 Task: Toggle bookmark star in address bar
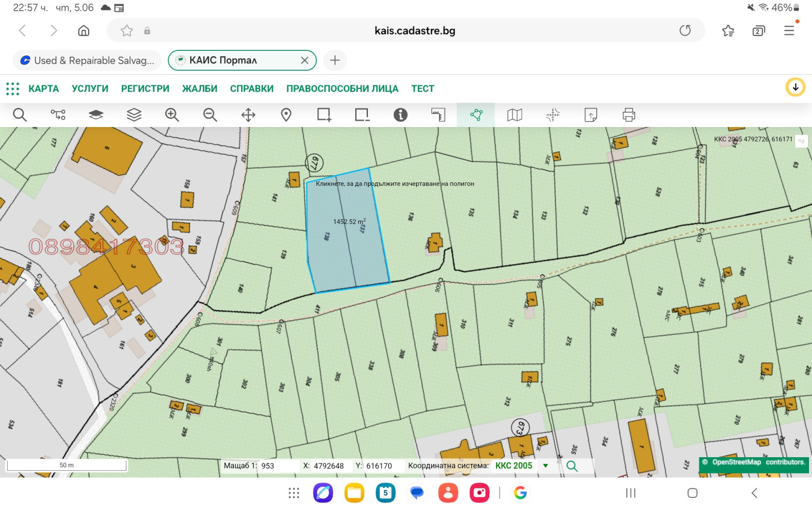point(127,31)
